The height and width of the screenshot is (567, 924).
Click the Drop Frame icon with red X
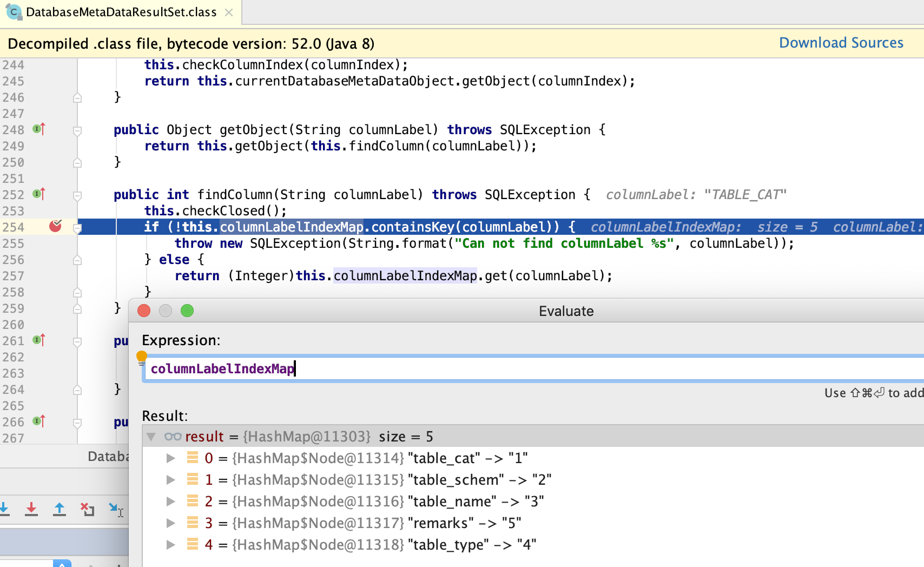[x=88, y=509]
